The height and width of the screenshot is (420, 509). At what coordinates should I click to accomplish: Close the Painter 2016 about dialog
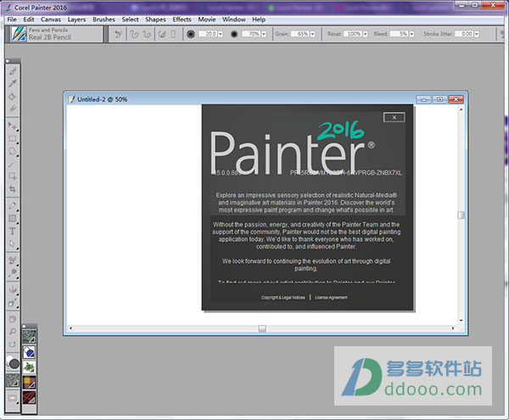click(x=394, y=117)
